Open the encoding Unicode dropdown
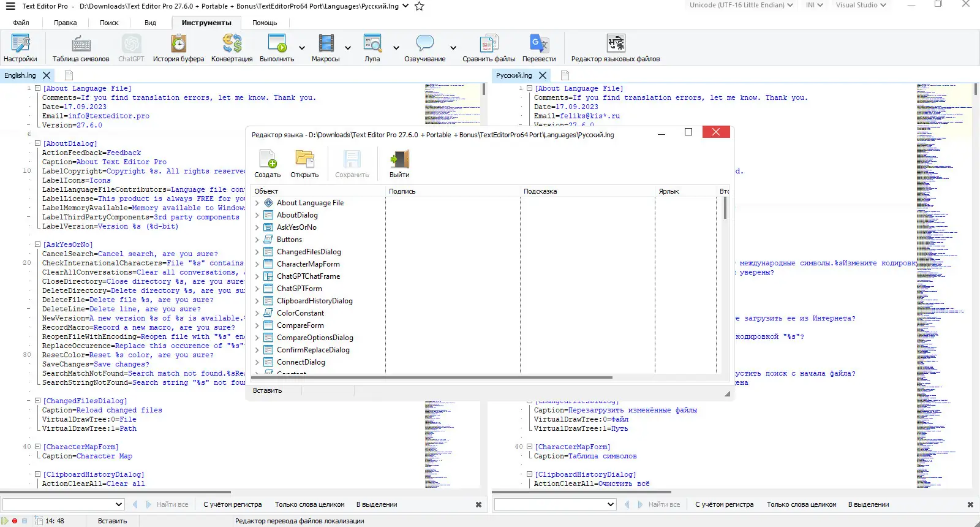This screenshot has height=527, width=980. [x=741, y=5]
